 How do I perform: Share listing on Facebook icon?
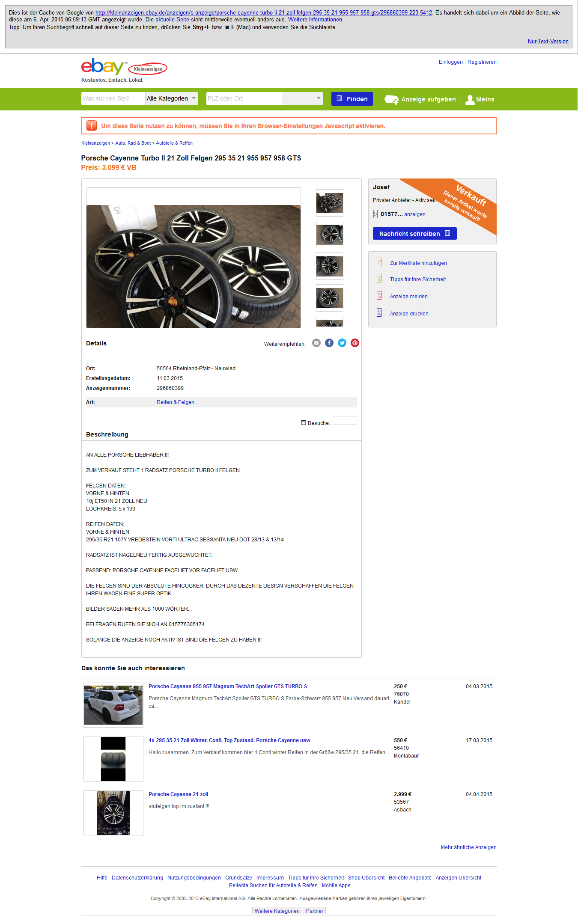pyautogui.click(x=329, y=343)
